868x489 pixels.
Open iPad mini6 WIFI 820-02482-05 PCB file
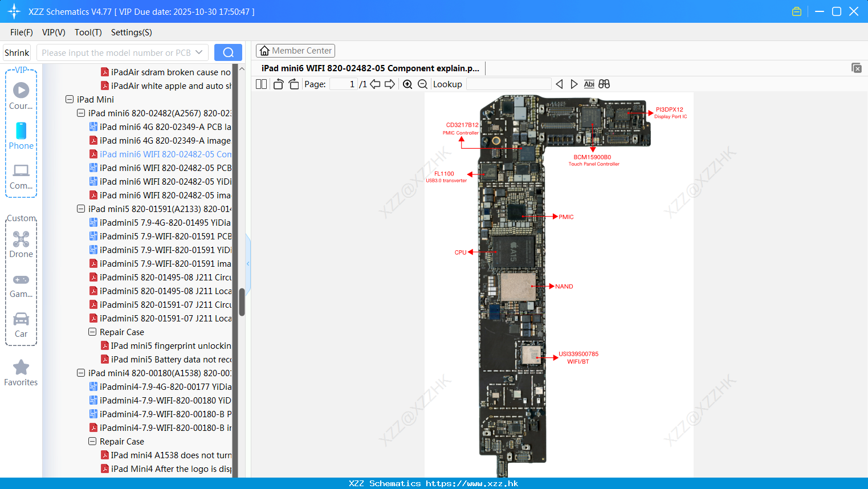coord(160,168)
